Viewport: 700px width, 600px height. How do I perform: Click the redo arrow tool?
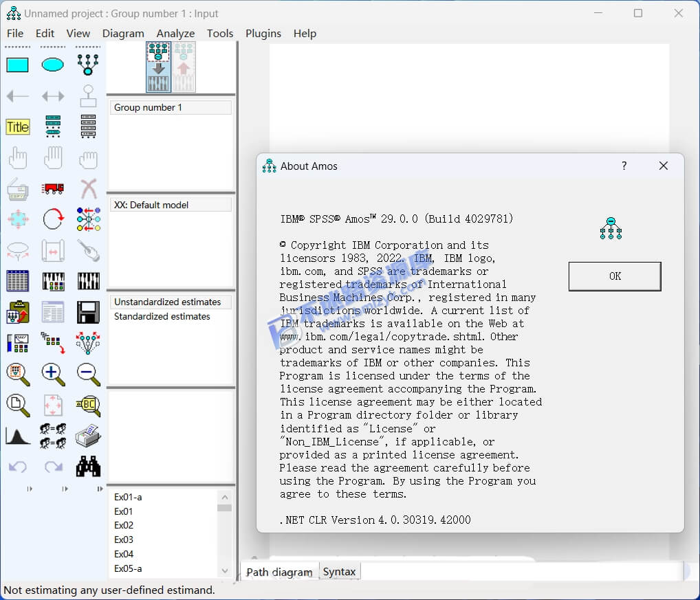point(53,467)
